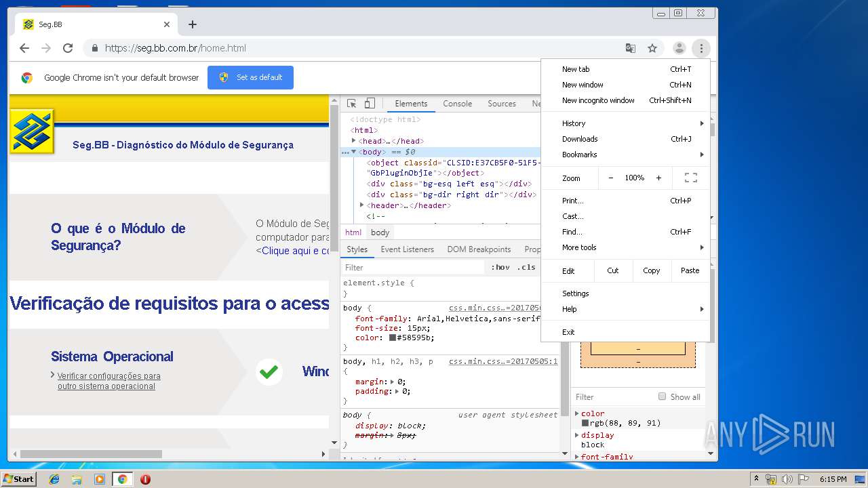Open a new tab with the plus button

tap(193, 24)
